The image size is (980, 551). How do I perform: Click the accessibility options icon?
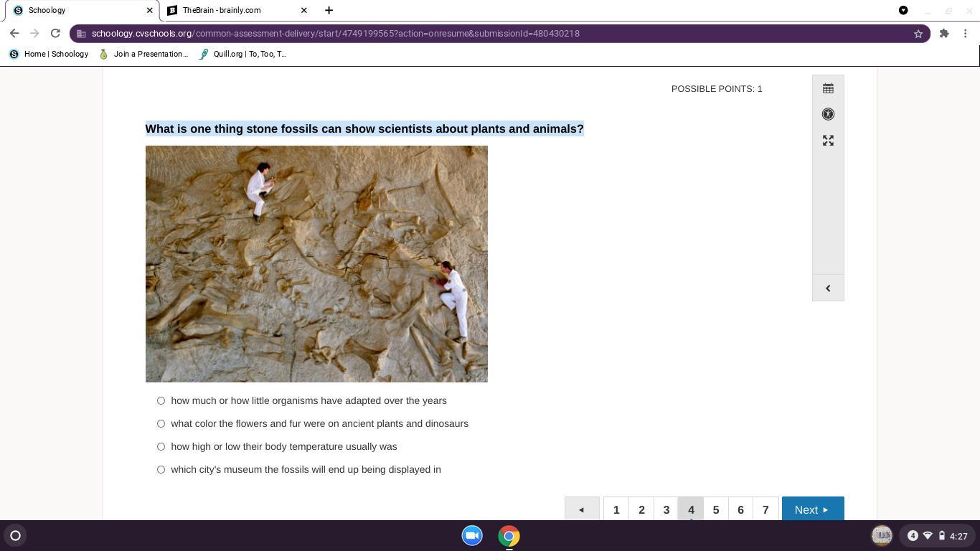coord(828,114)
